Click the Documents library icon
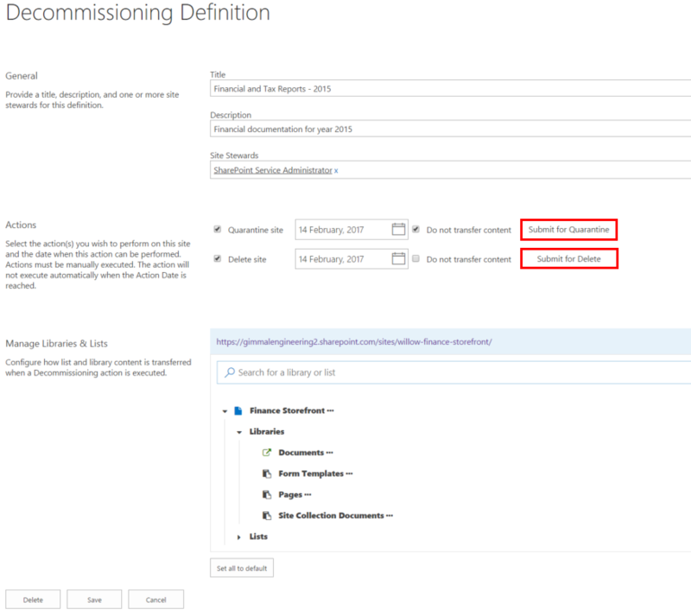The image size is (691, 616). pos(267,453)
